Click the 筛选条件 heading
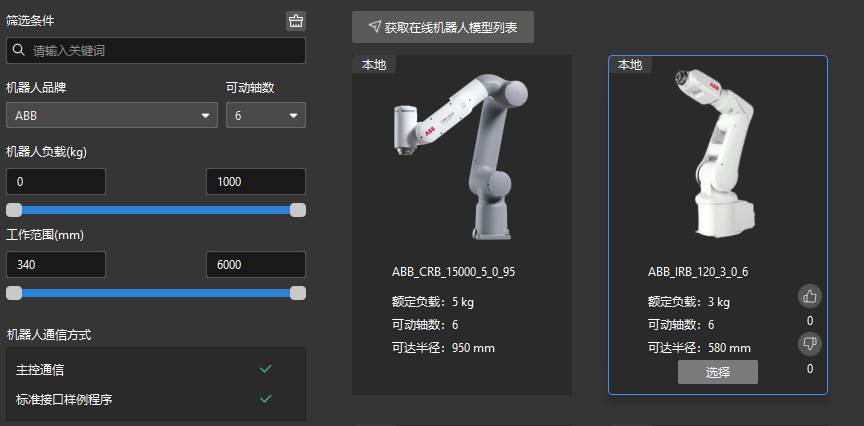864x426 pixels. point(30,21)
